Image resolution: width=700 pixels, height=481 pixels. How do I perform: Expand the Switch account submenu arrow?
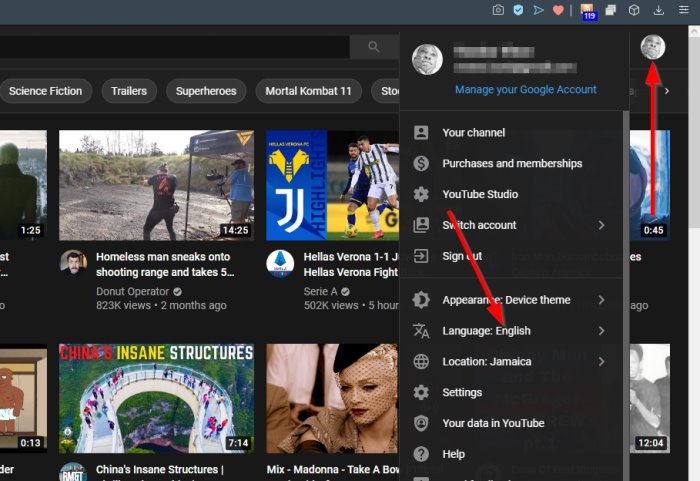(x=601, y=225)
